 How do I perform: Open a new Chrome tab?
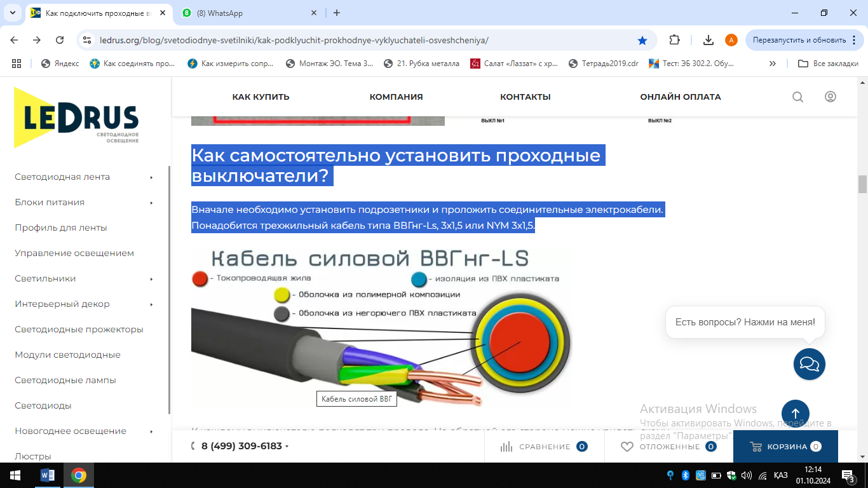[337, 13]
